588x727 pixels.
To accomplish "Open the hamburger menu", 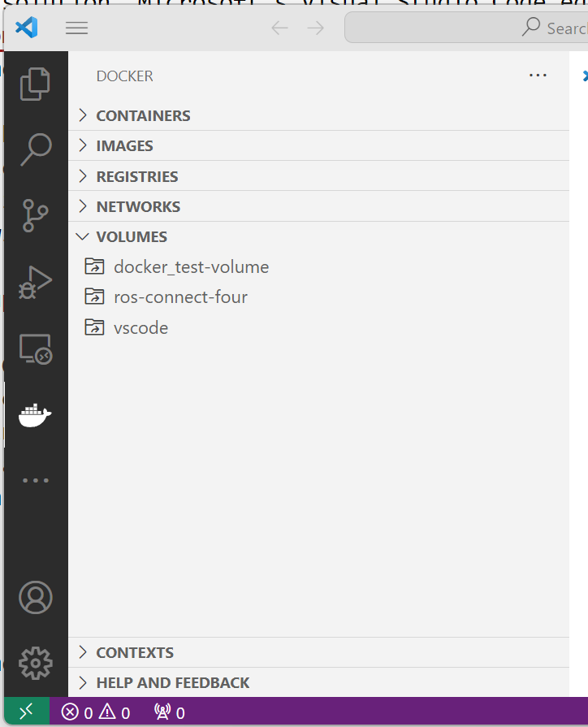I will pyautogui.click(x=76, y=27).
